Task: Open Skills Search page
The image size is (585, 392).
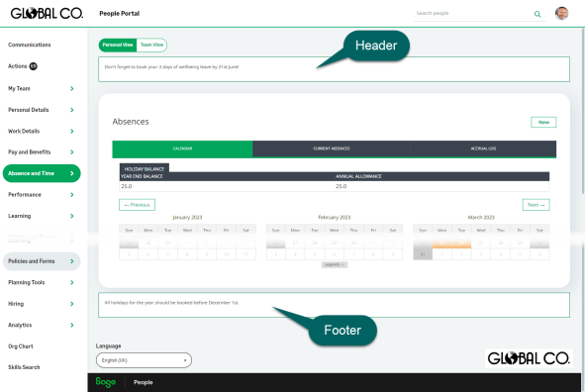Action: coord(24,367)
